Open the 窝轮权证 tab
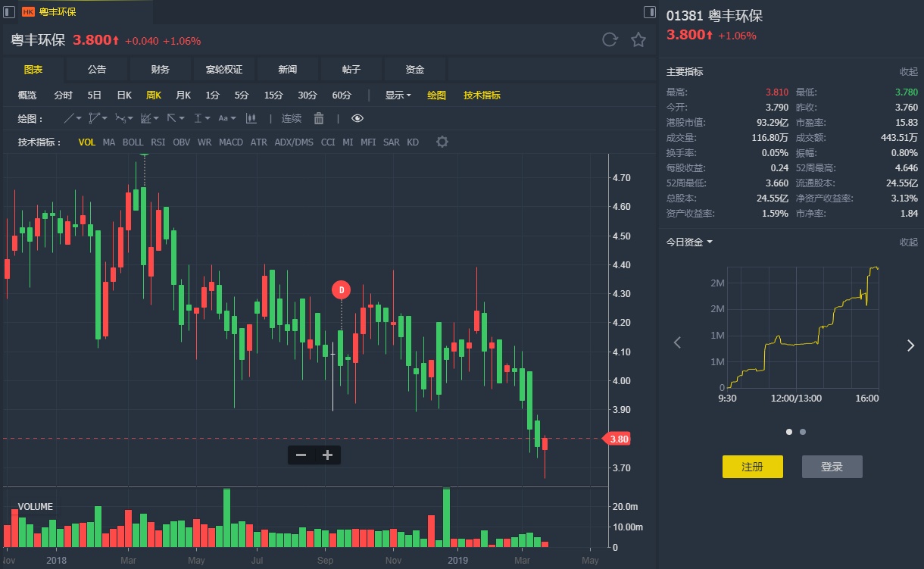This screenshot has height=569, width=924. click(224, 69)
